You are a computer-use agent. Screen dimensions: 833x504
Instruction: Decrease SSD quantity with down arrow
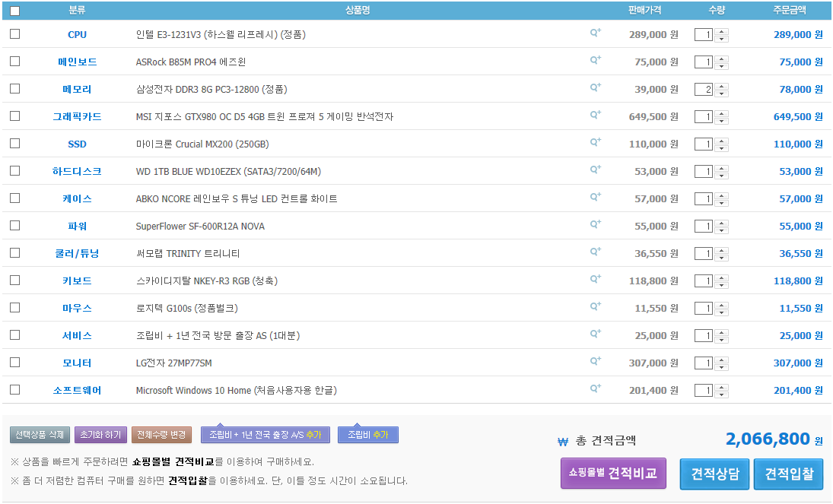point(721,147)
